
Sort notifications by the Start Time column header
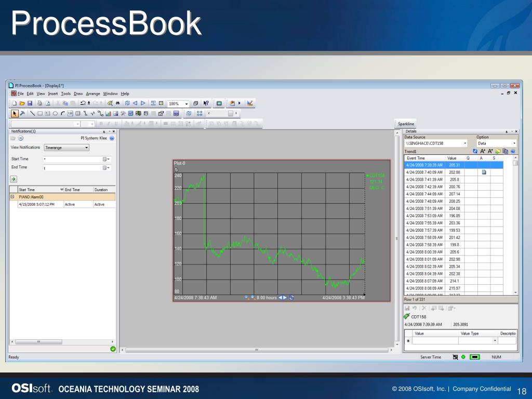point(41,190)
